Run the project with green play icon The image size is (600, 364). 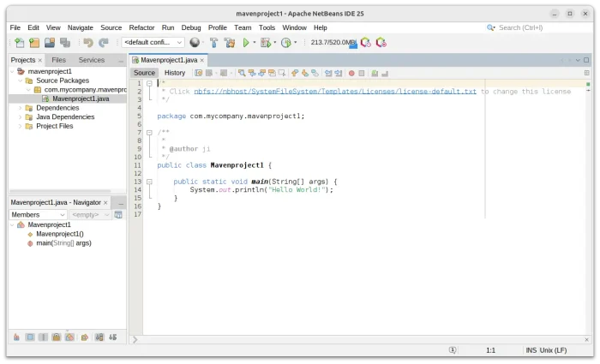246,43
